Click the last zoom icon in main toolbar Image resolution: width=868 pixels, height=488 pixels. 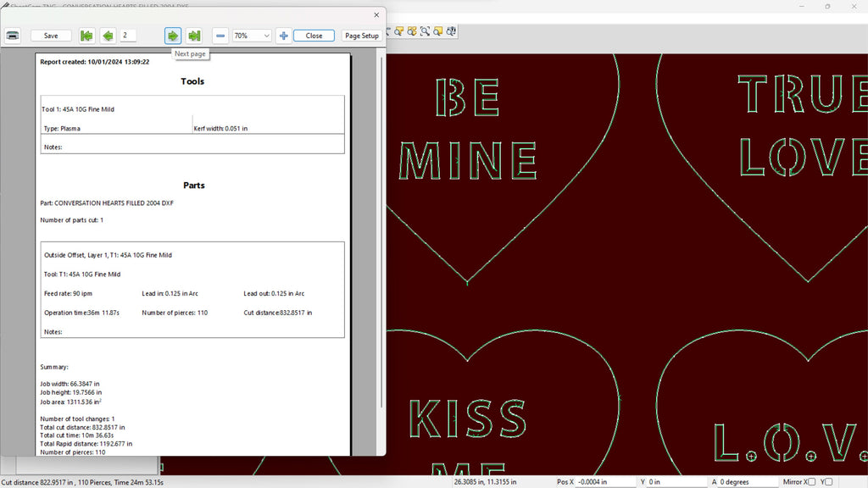[451, 31]
